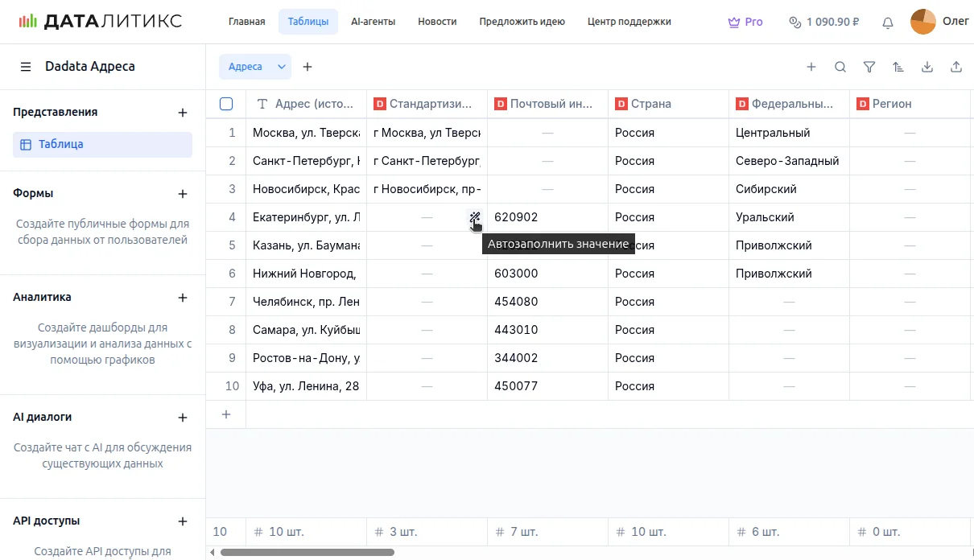
Task: Open the filter funnel tool
Action: (869, 67)
